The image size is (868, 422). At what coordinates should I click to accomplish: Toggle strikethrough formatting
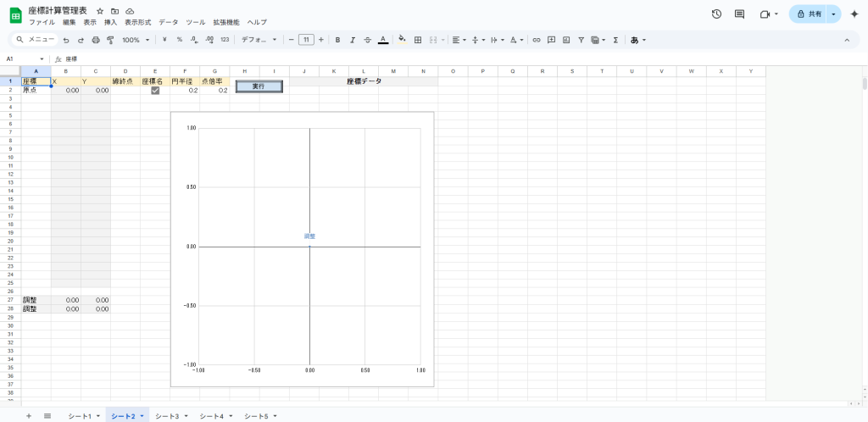[368, 40]
